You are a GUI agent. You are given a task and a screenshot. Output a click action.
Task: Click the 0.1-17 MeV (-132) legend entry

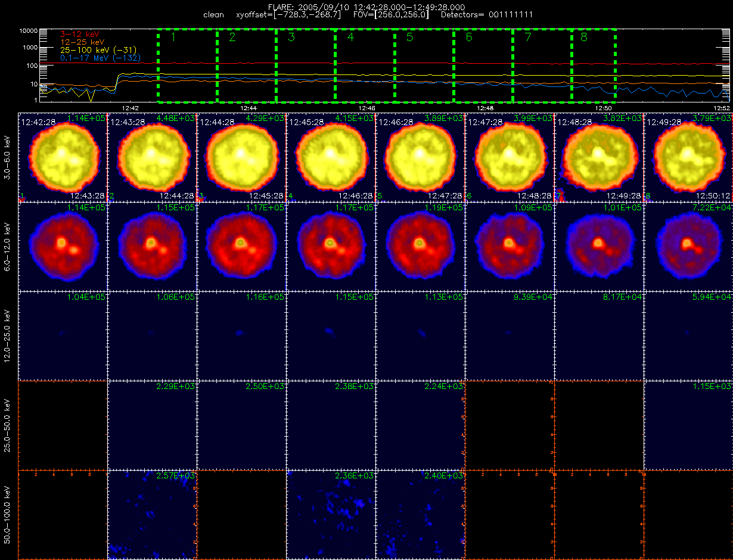[x=101, y=58]
